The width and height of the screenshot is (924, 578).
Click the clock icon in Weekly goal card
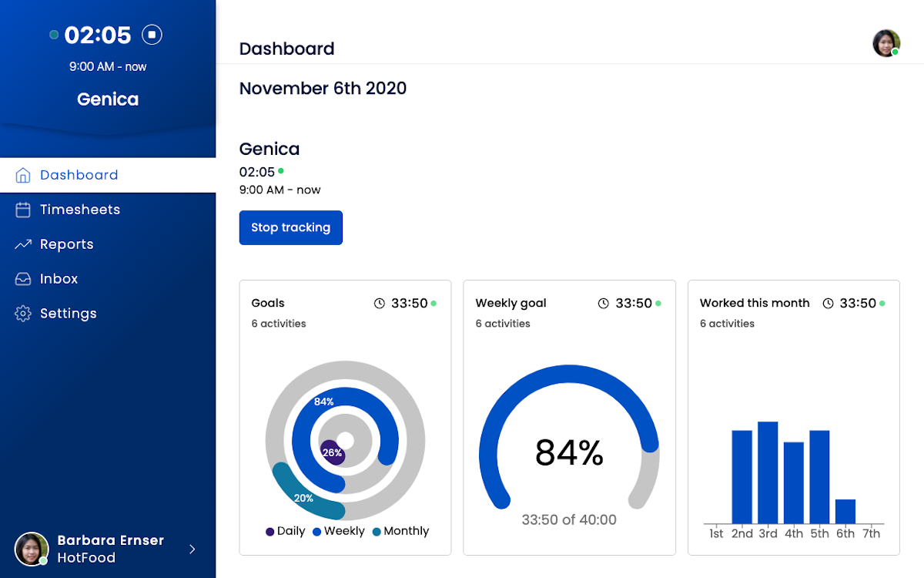pyautogui.click(x=604, y=304)
